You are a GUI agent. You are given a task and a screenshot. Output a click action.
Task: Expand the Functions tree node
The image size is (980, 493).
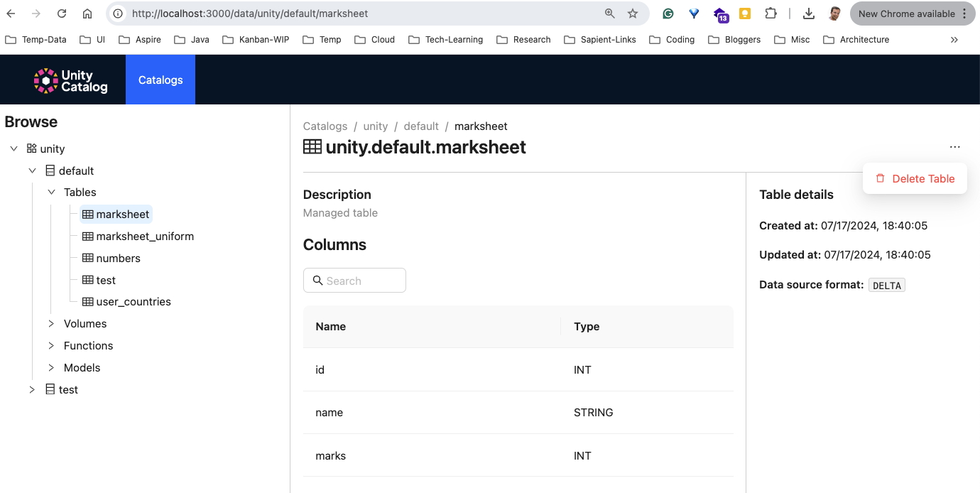pyautogui.click(x=51, y=345)
